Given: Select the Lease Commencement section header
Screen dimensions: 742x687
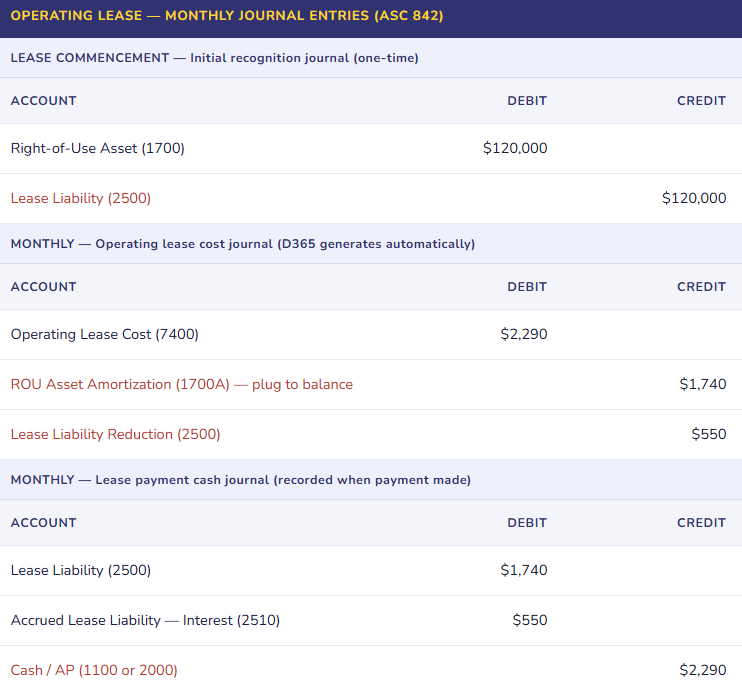Looking at the screenshot, I should point(214,58).
